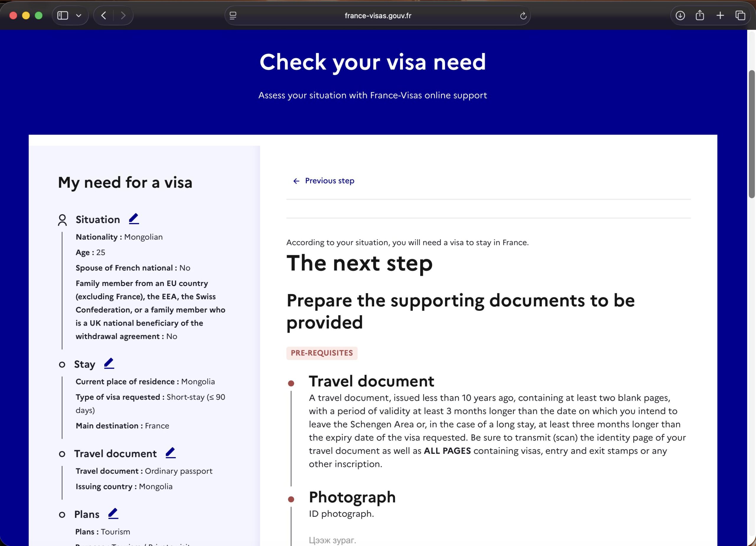Select Plans : Tourism line
Viewport: 756px width, 546px height.
click(103, 532)
